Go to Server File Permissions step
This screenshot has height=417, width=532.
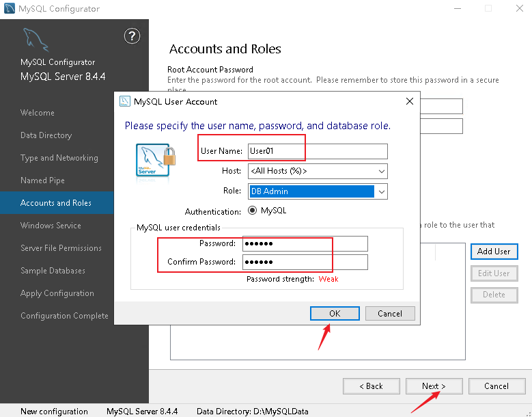click(x=61, y=248)
